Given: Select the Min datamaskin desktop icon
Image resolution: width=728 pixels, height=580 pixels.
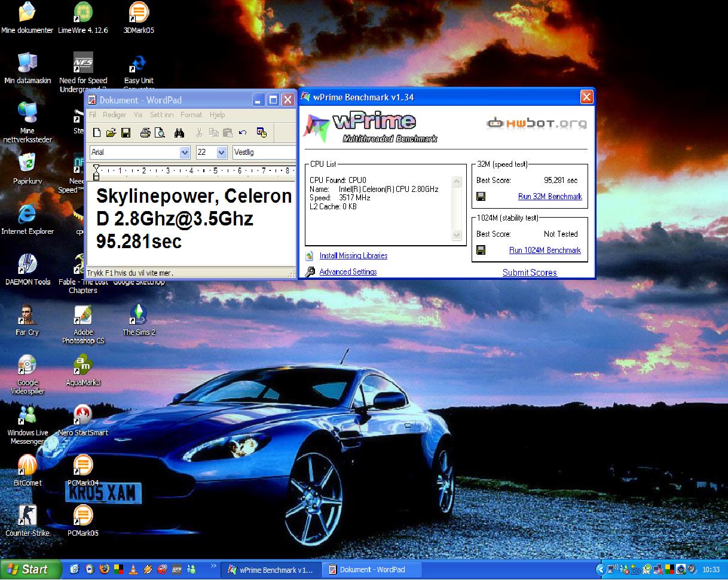Looking at the screenshot, I should 27,68.
